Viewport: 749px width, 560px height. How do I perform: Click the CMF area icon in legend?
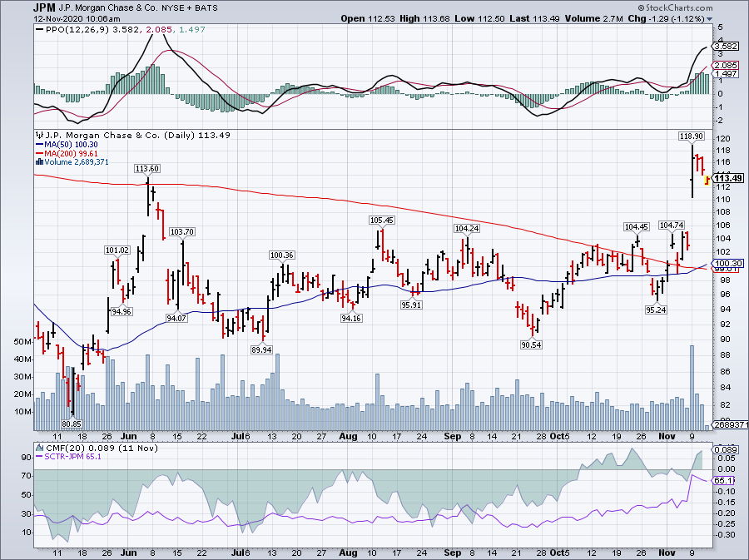click(x=39, y=448)
